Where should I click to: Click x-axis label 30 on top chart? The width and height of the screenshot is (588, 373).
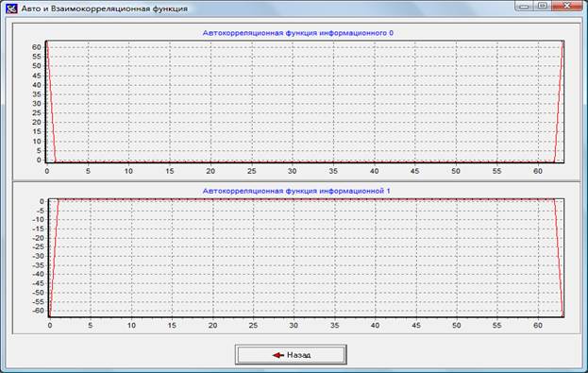pyautogui.click(x=293, y=171)
